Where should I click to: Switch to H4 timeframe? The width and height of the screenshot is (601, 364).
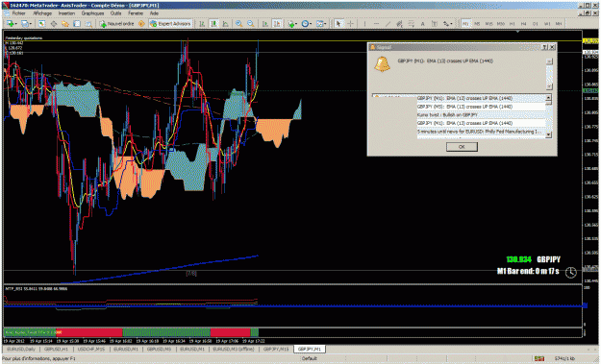click(523, 24)
